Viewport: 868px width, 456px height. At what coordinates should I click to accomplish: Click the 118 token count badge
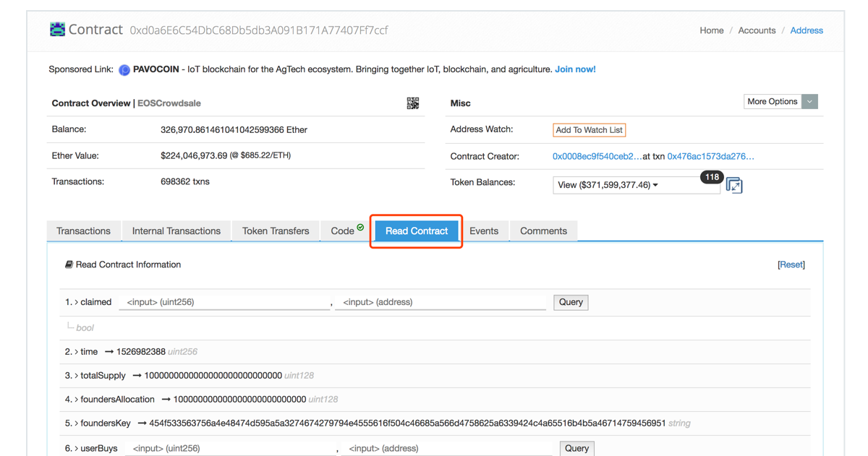coord(712,176)
